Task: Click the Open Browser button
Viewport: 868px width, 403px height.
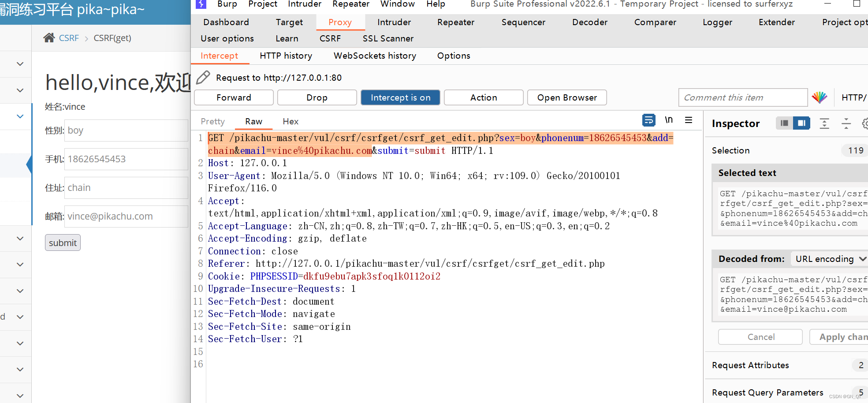Action: pos(567,97)
